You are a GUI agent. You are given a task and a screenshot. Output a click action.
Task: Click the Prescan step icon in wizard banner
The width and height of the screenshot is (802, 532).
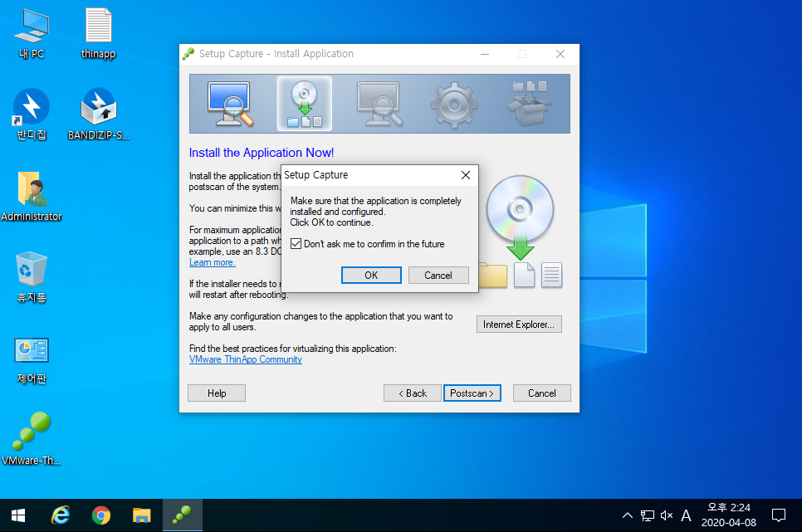230,104
